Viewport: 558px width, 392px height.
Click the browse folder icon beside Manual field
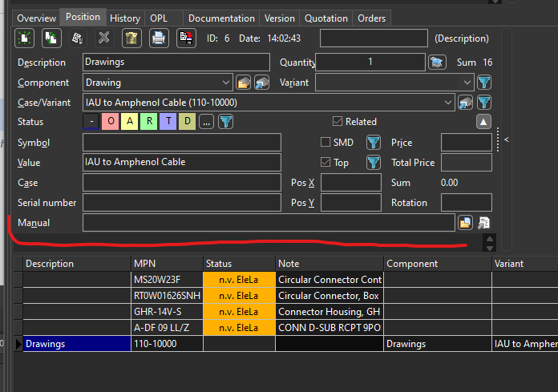tap(465, 223)
